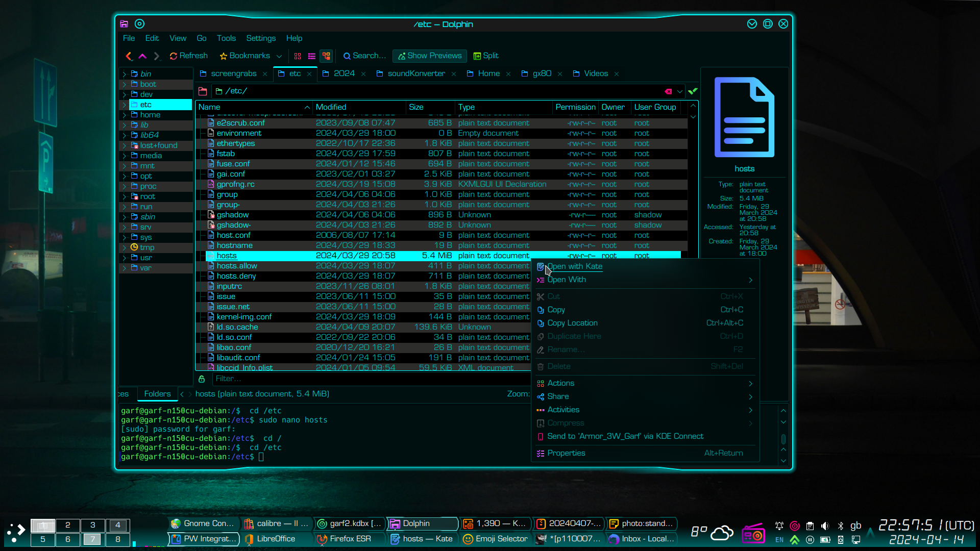Close the screengrabs tab
Viewport: 980px width, 551px height.
(x=265, y=74)
